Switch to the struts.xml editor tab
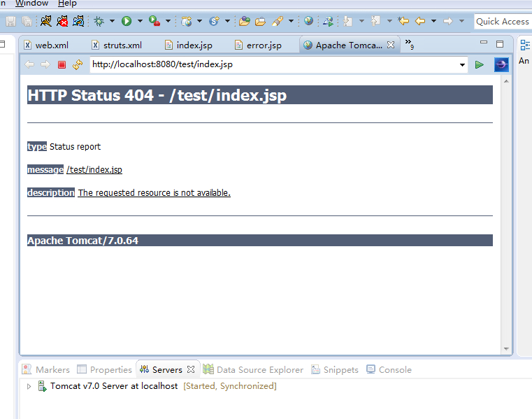Image resolution: width=532 pixels, height=419 pixels. [x=117, y=45]
